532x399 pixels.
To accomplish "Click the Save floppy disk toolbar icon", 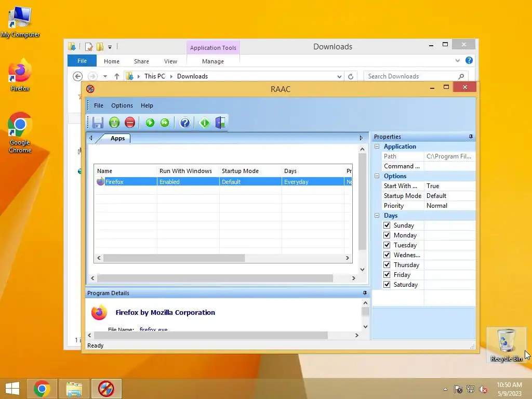I will (98, 123).
